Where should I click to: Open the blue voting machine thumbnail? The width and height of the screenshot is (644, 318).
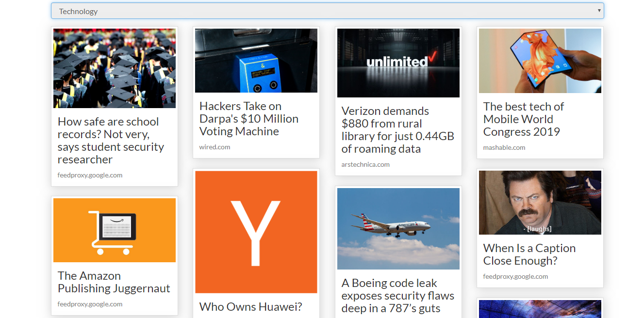click(x=256, y=61)
